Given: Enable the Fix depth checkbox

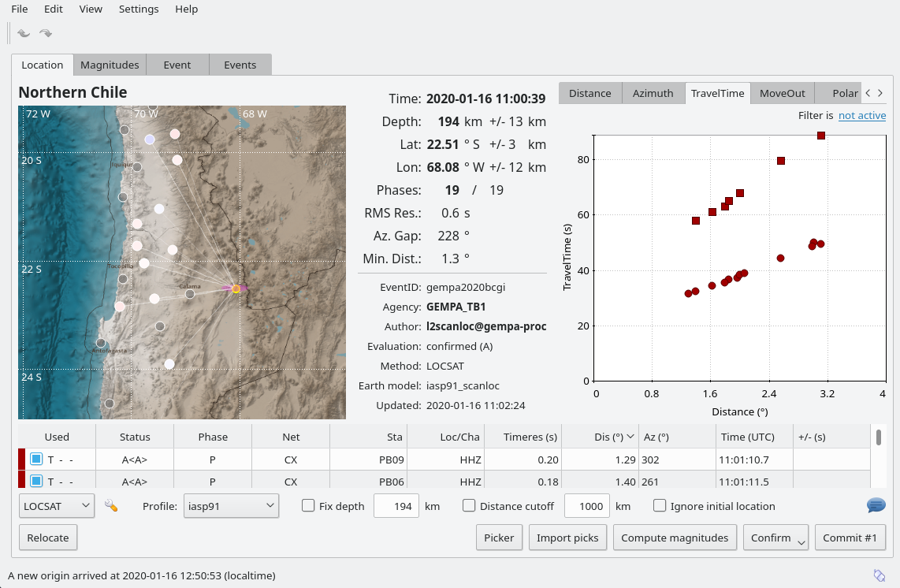Looking at the screenshot, I should [308, 506].
